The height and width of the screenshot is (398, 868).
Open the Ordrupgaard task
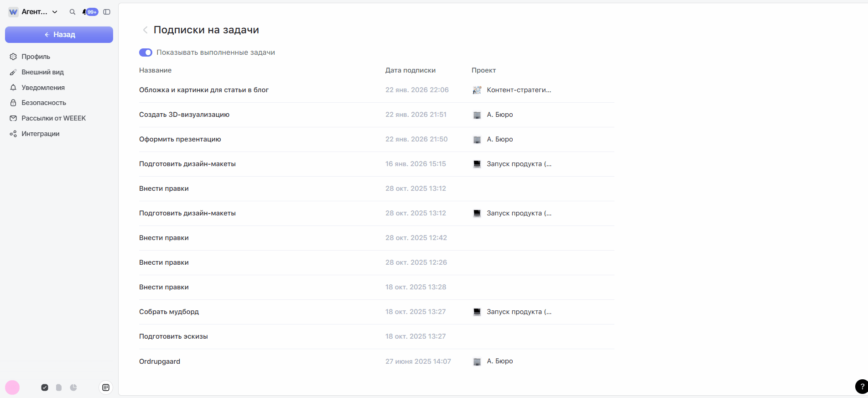pyautogui.click(x=160, y=361)
